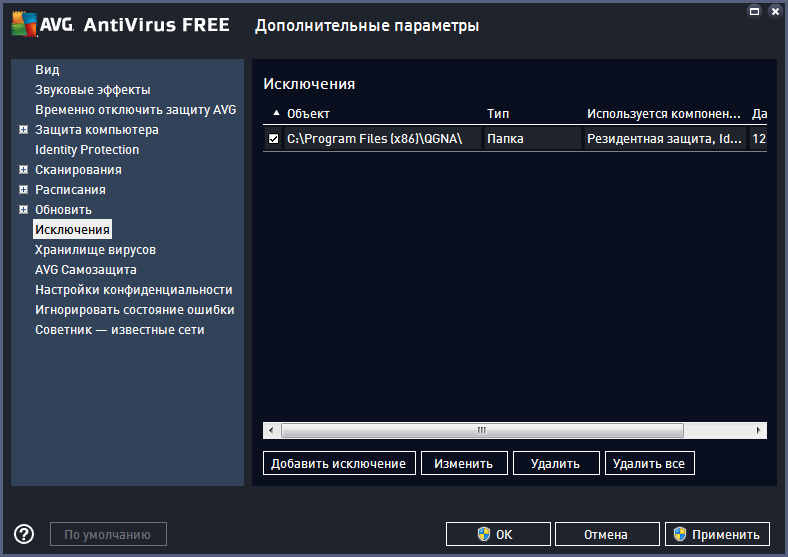
Task: Open Звуковые эффекты settings
Action: click(x=92, y=89)
